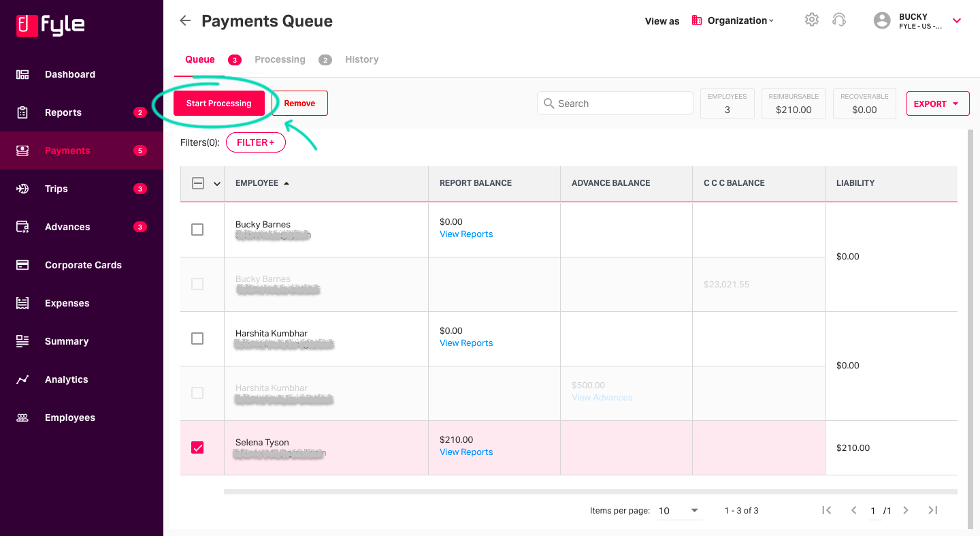Screen dimensions: 980x536
Task: Open Corporate Cards from the sidebar
Action: coord(83,265)
